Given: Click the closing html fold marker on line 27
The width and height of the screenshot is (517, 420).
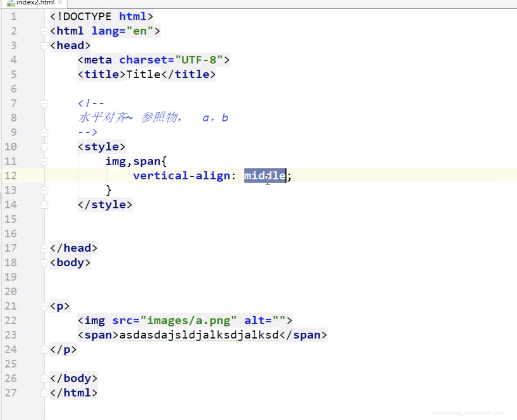Looking at the screenshot, I should pyautogui.click(x=44, y=393).
